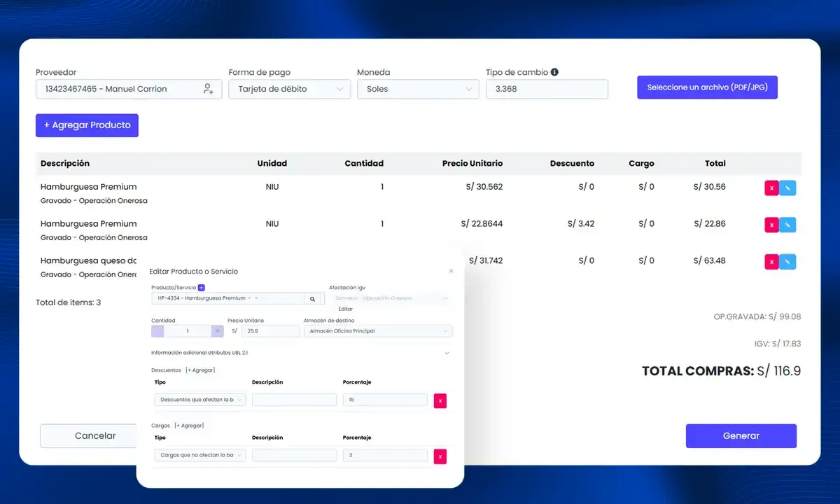Click the add-provider person icon

click(209, 89)
